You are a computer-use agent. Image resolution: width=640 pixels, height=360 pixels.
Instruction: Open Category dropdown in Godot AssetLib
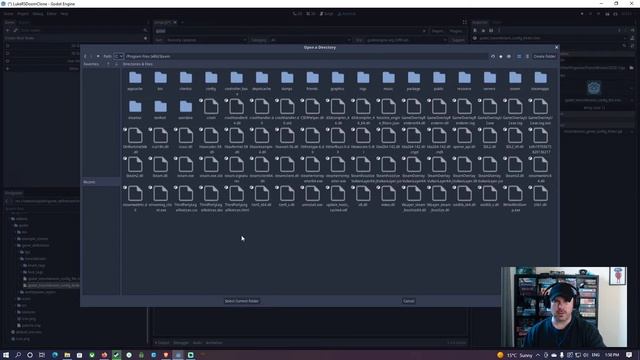coord(310,40)
